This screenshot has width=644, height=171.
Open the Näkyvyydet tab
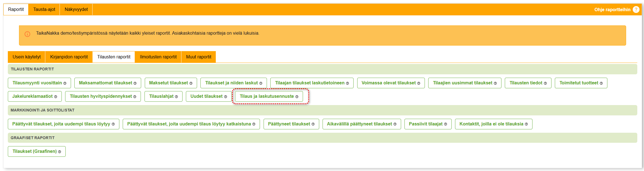(x=76, y=9)
